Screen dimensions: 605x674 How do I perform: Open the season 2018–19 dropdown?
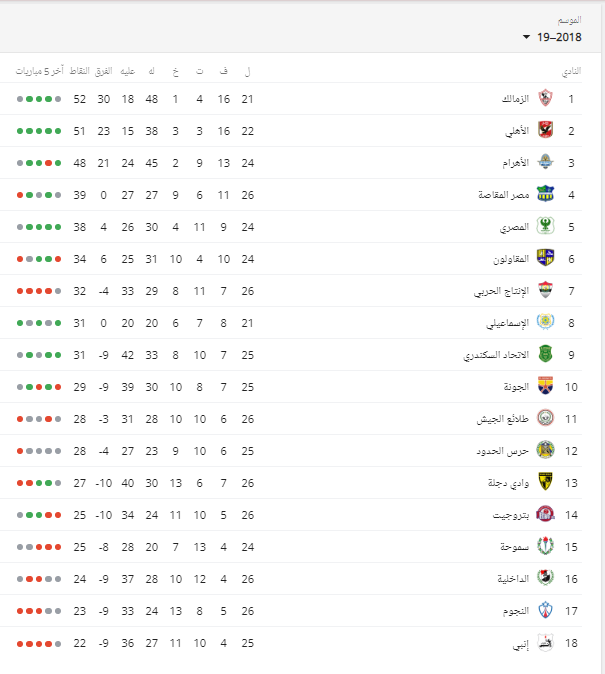point(552,37)
